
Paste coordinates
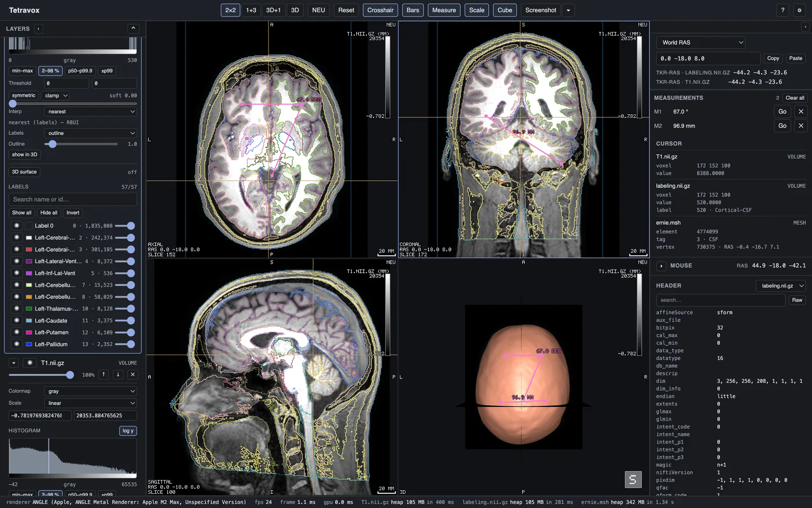tap(796, 58)
